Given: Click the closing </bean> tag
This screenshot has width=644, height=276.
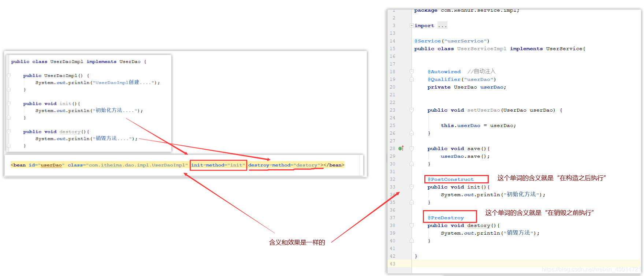Looking at the screenshot, I should coord(334,165).
